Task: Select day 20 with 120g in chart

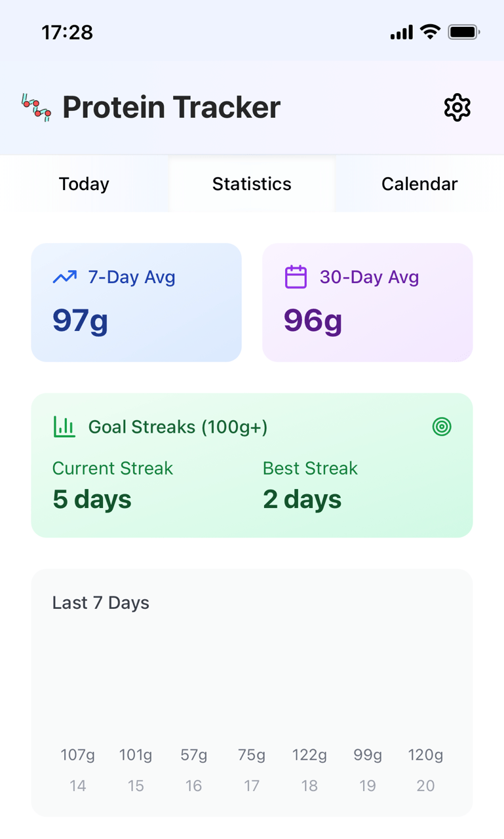Action: tap(425, 770)
